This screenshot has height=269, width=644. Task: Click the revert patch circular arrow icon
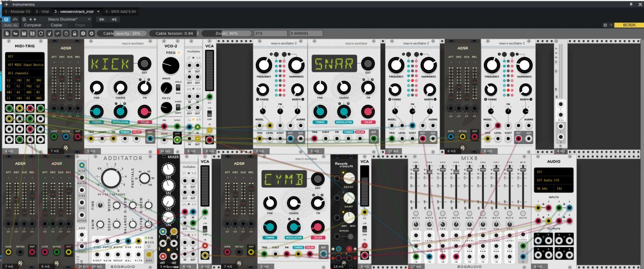tap(41, 33)
